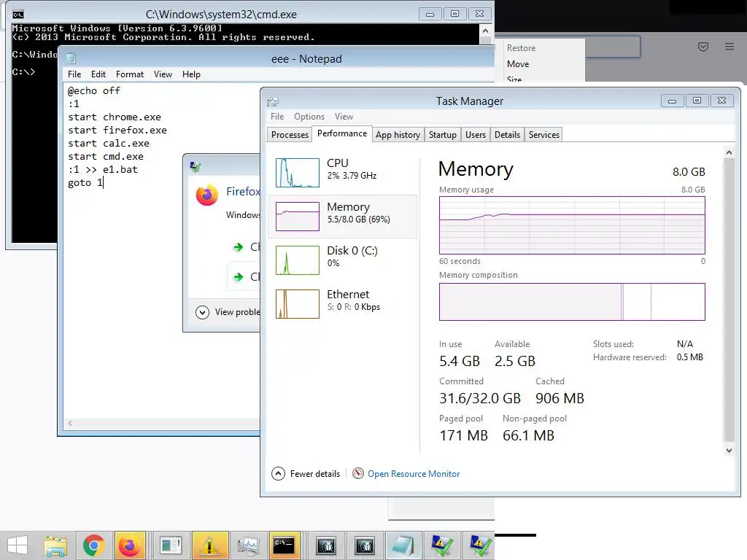Click Task Manager scrollbar down arrow

coord(729,451)
